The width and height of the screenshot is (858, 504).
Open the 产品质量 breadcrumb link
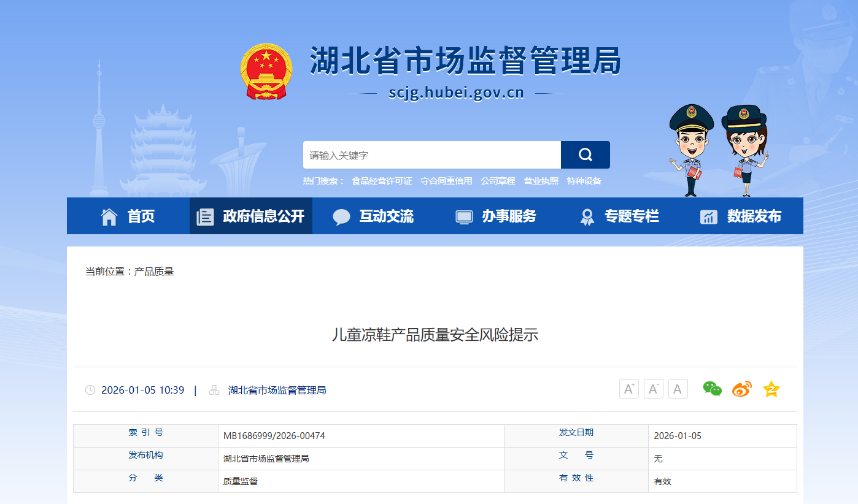pos(154,271)
